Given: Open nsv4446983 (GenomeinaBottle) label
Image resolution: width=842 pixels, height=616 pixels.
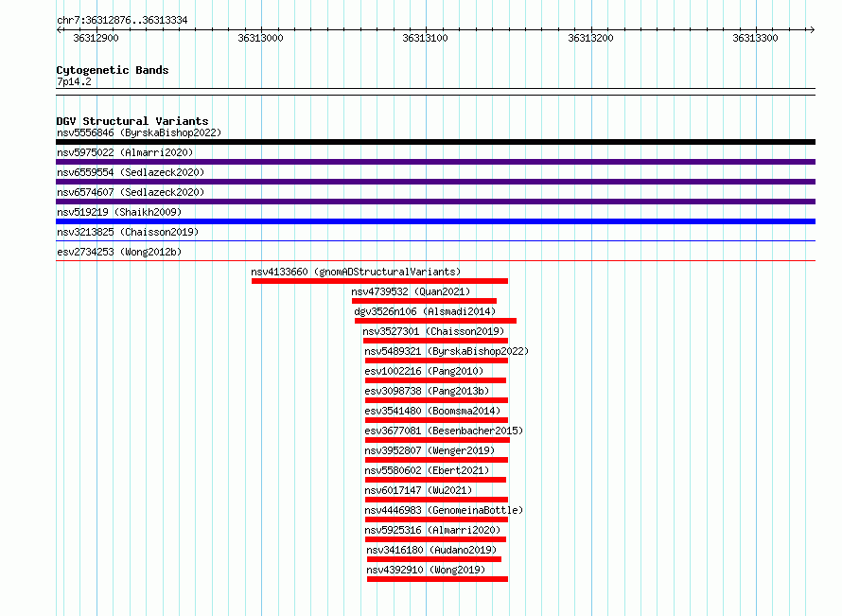Looking at the screenshot, I should coord(444,510).
